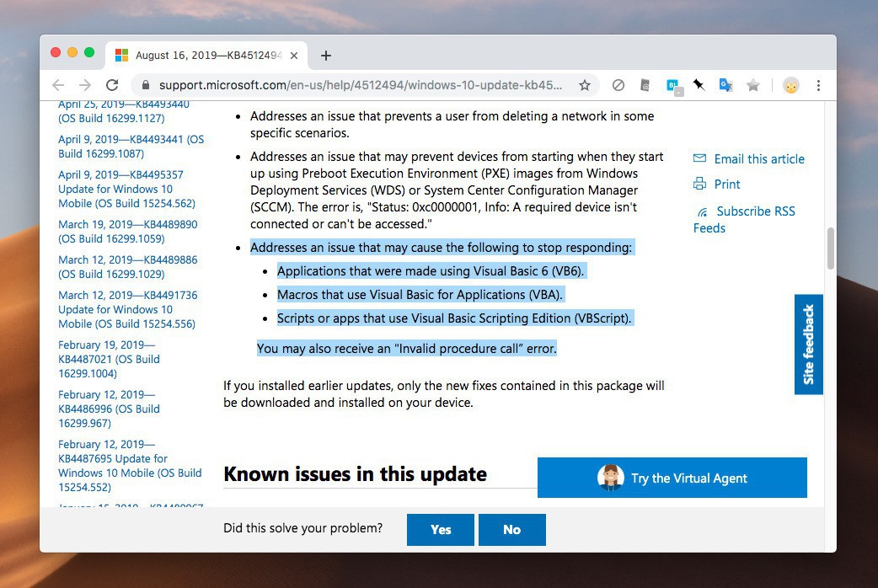
Task: Select the August 16, 2019—KB4512494 tab
Action: coord(206,56)
